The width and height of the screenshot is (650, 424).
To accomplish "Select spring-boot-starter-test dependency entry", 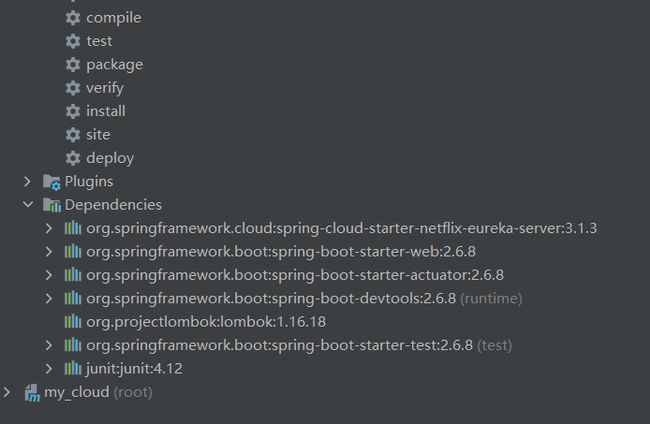I will tap(299, 345).
